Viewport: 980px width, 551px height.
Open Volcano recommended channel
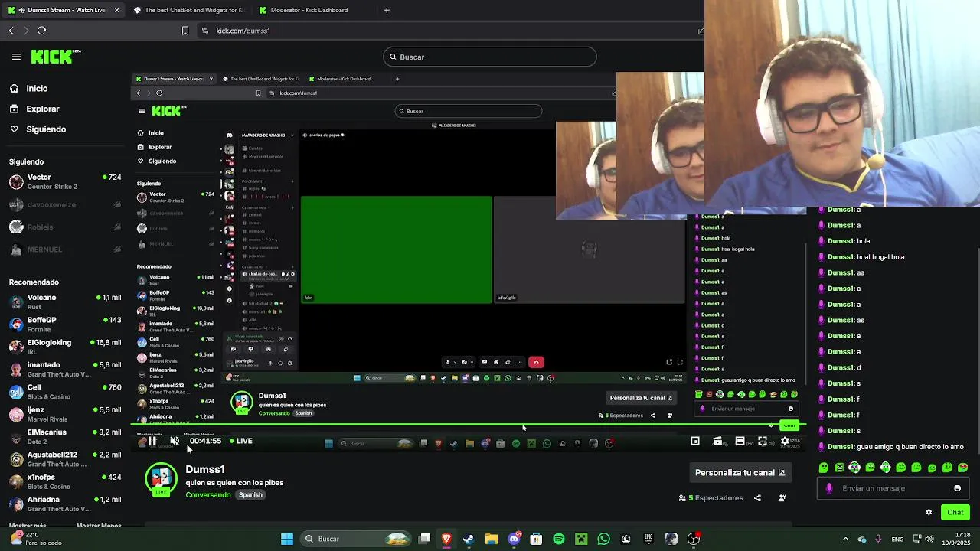pos(65,302)
